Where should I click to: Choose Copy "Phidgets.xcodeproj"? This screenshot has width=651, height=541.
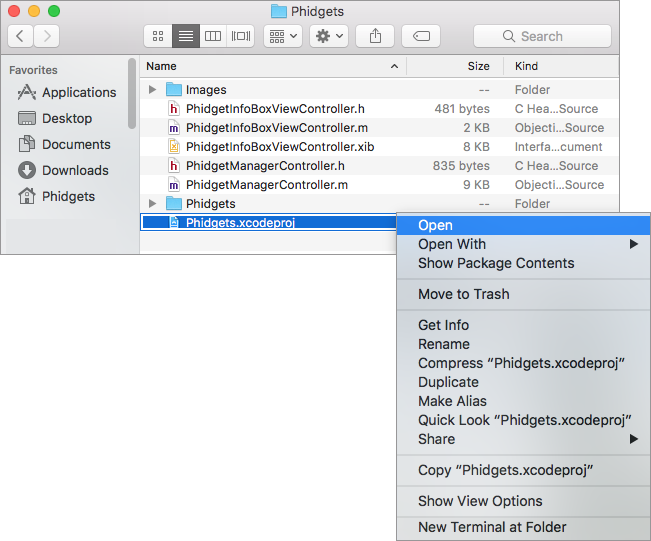[524, 470]
